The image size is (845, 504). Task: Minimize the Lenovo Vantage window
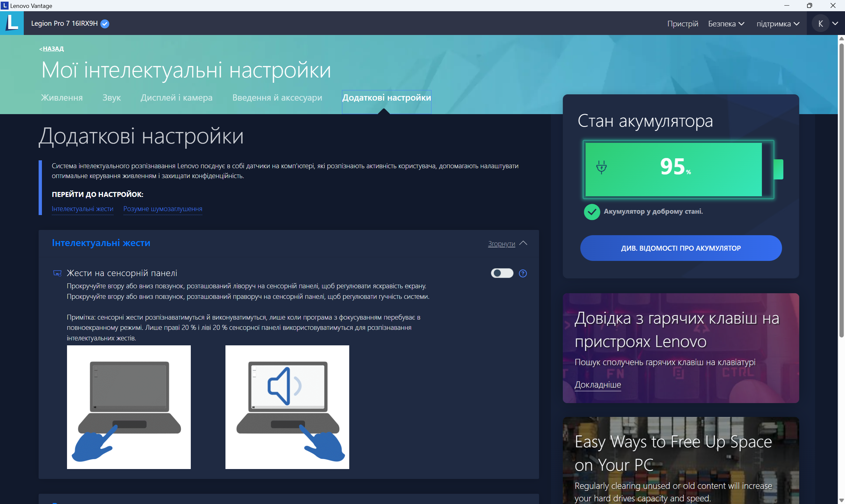[787, 5]
